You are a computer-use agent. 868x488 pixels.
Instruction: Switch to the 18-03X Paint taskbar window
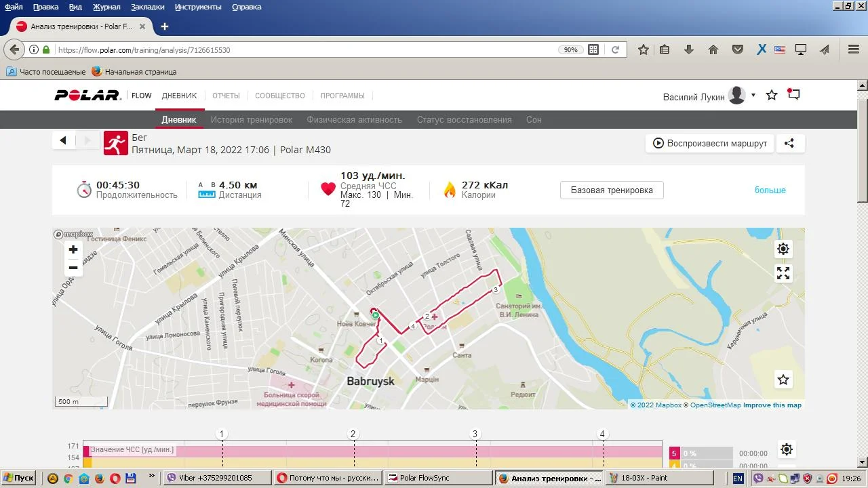coord(658,478)
